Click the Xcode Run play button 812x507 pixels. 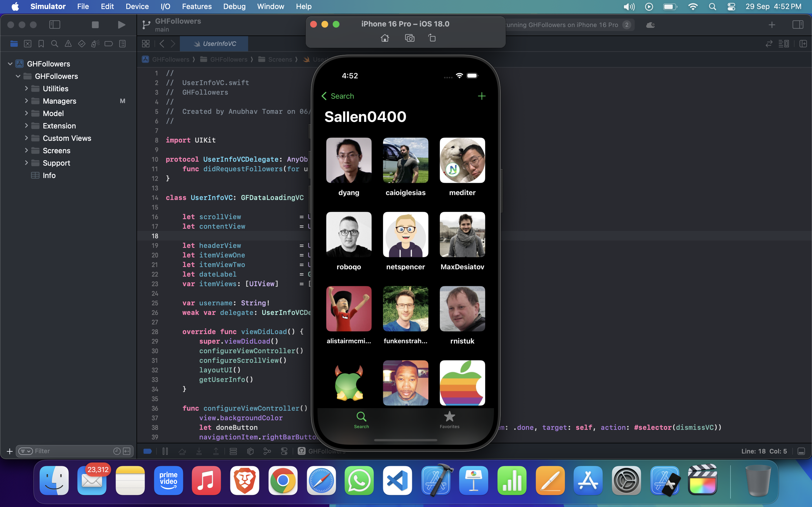122,25
